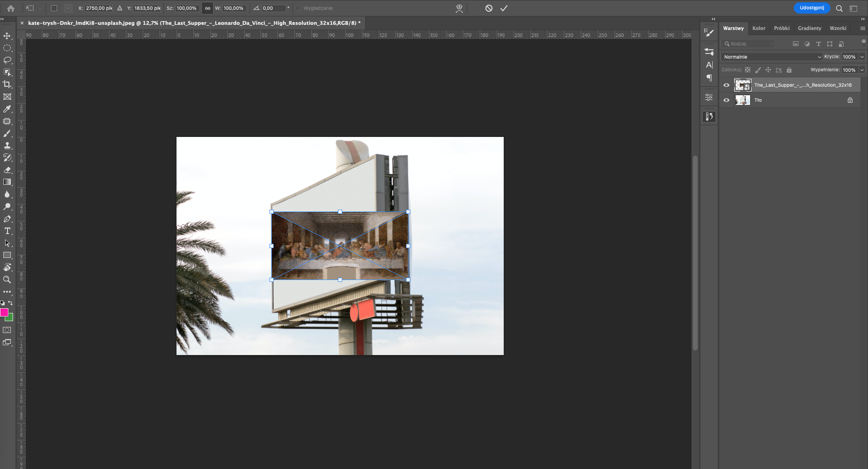Screen dimensions: 868x469
Task: Select the Warstwy tab
Action: point(733,28)
